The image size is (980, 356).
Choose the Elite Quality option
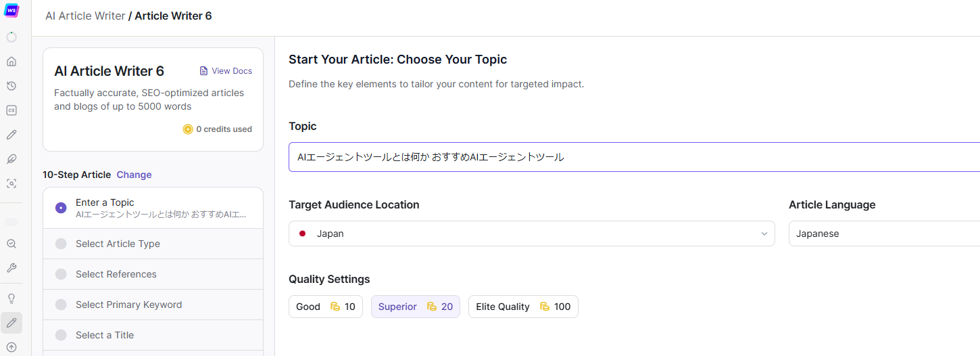click(x=522, y=307)
